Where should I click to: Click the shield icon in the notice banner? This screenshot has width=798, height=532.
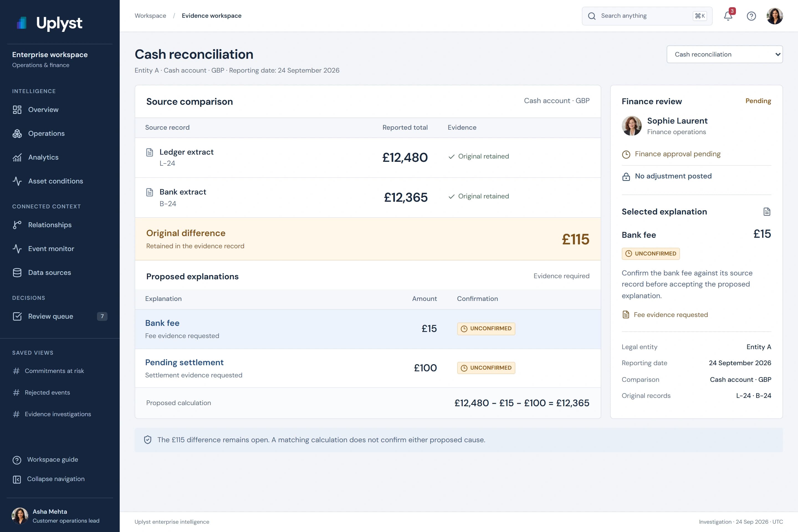coord(148,440)
